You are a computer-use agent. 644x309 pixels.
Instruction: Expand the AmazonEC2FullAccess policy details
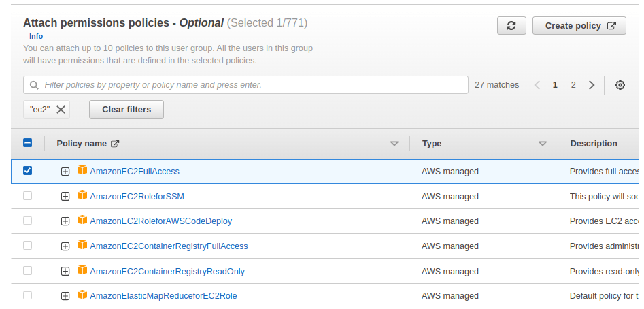65,172
